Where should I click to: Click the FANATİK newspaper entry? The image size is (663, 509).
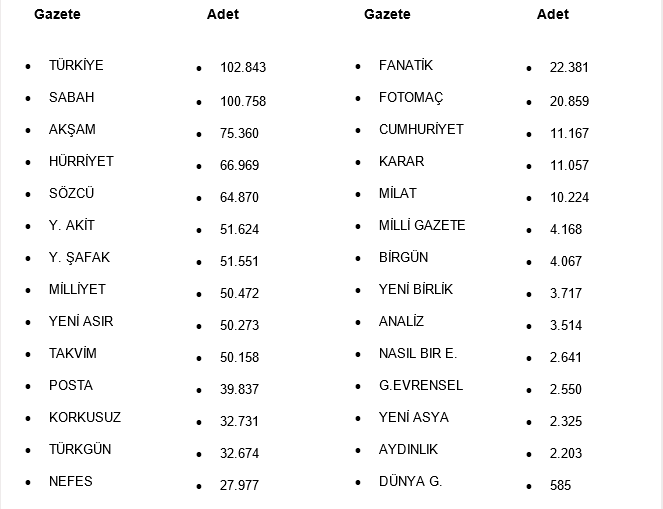[x=406, y=65]
